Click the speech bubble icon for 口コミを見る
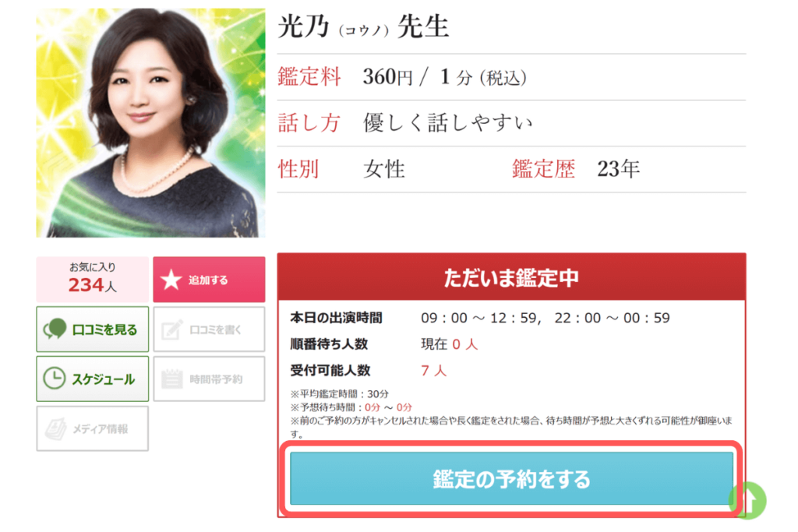Image resolution: width=798 pixels, height=532 pixels. pos(55,329)
